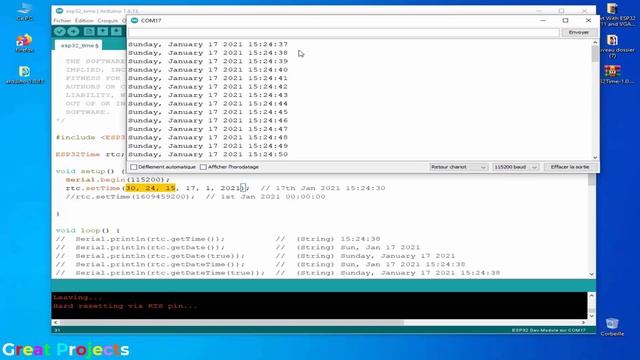Click the ESP32Time rtc declaration line
This screenshot has height=360, width=640.
(x=90, y=154)
